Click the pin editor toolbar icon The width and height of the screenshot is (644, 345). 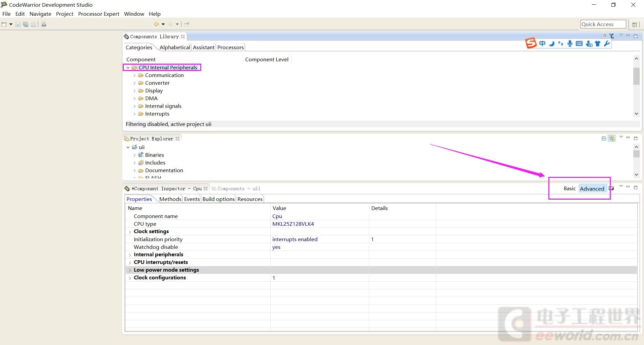187,24
